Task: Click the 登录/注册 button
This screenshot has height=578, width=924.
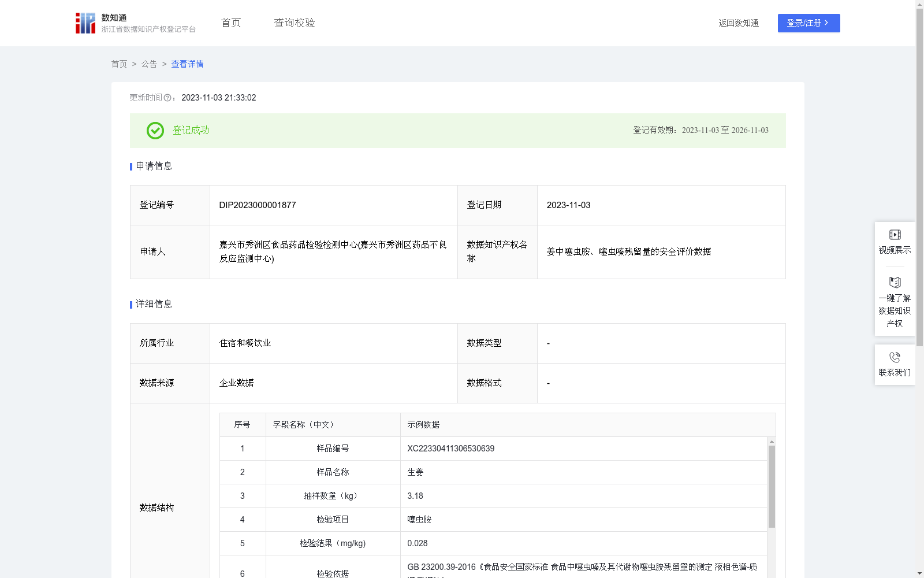Action: [808, 23]
